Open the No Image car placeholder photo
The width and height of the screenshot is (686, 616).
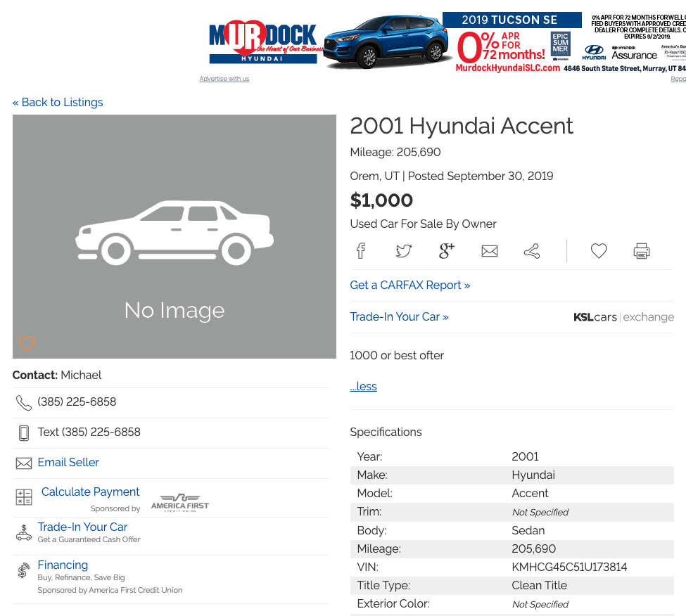tap(174, 236)
